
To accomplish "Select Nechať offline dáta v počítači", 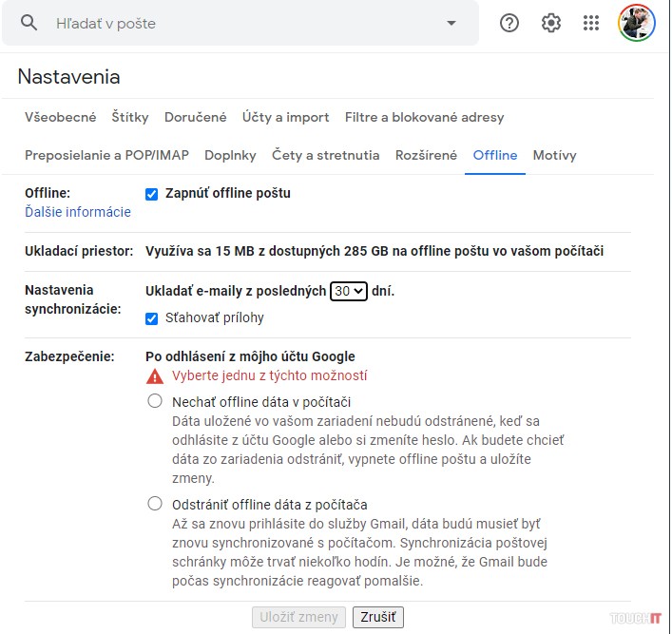I will coord(155,401).
